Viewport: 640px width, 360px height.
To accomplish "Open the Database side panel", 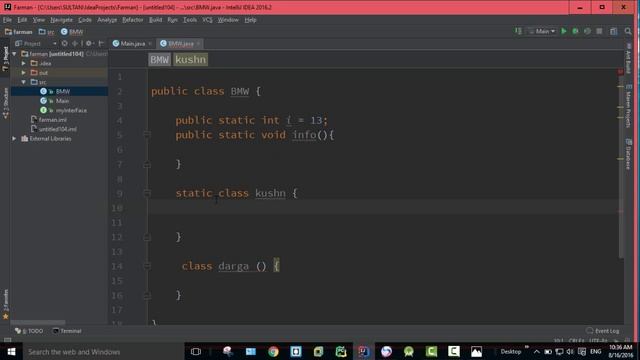I will click(629, 154).
